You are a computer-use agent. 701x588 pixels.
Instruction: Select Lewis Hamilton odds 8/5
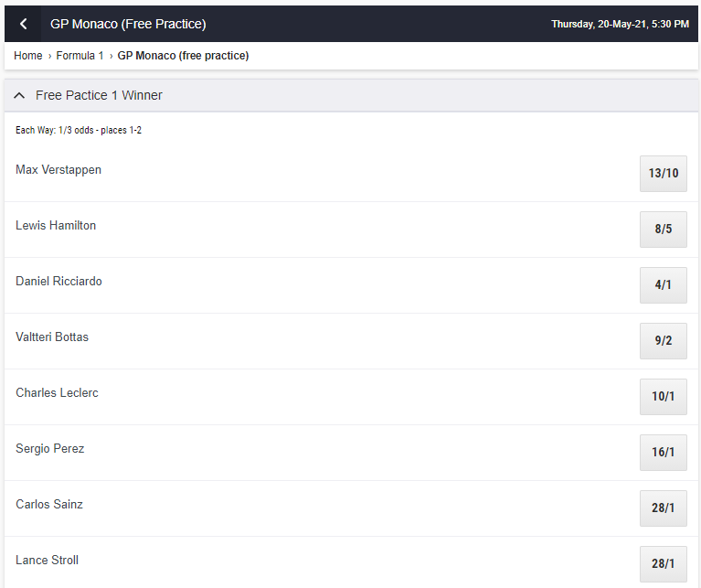click(663, 230)
